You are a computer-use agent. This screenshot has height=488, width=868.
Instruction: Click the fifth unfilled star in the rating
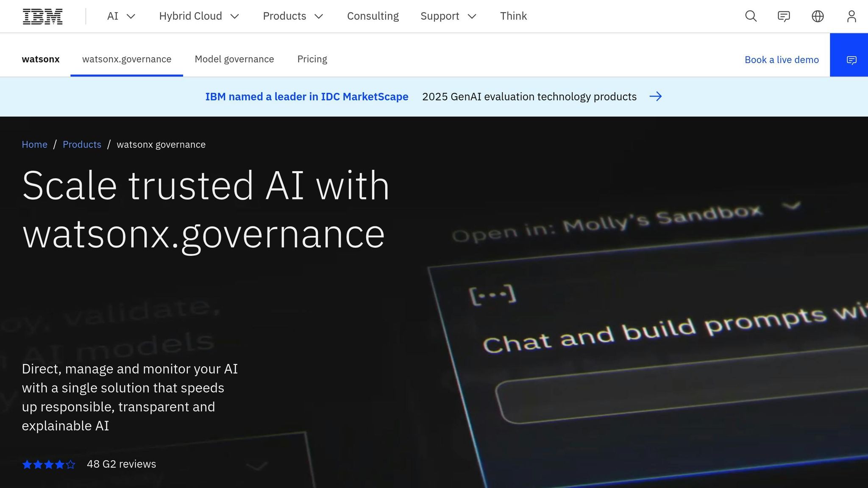pyautogui.click(x=70, y=464)
